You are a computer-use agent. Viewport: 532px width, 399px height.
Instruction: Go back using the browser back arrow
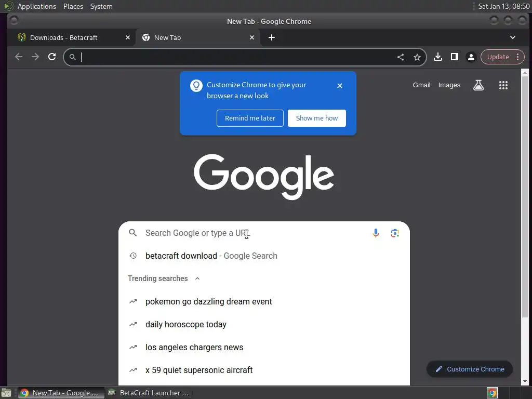click(x=19, y=57)
